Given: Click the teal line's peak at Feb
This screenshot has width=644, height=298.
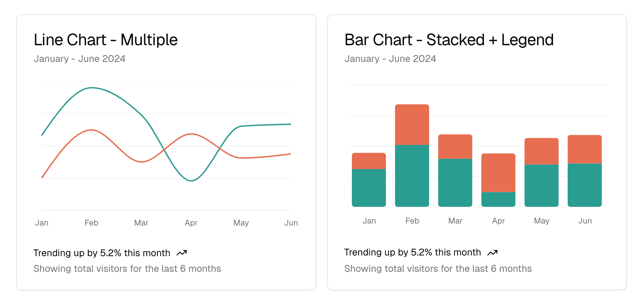Looking at the screenshot, I should pyautogui.click(x=91, y=88).
